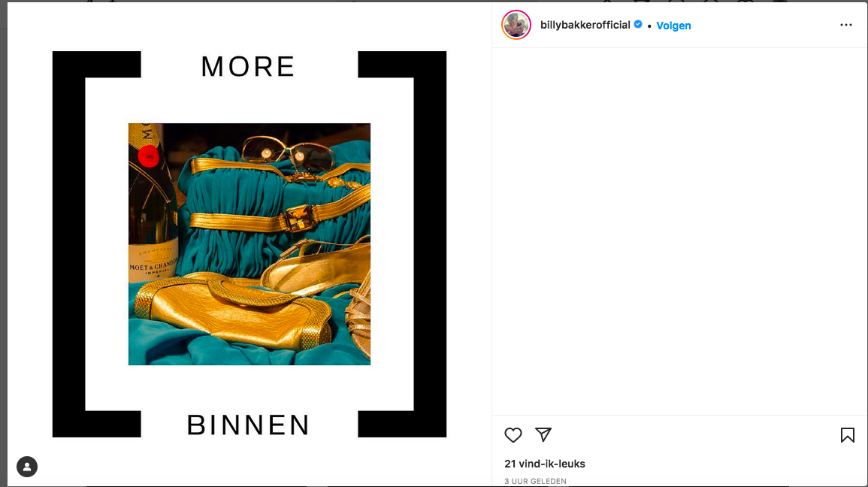Open billybakkerofficial's story from profile avatar
868x487 pixels.
[x=516, y=25]
